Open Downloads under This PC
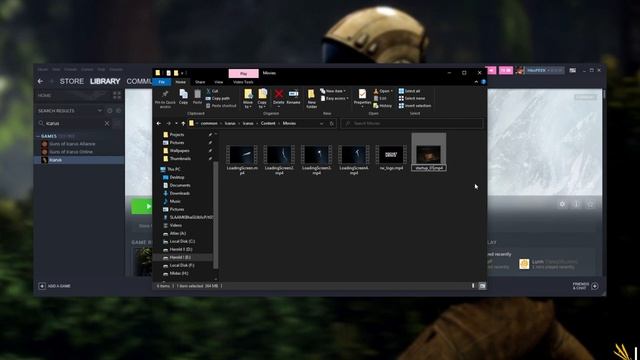640x360 pixels. tap(180, 193)
